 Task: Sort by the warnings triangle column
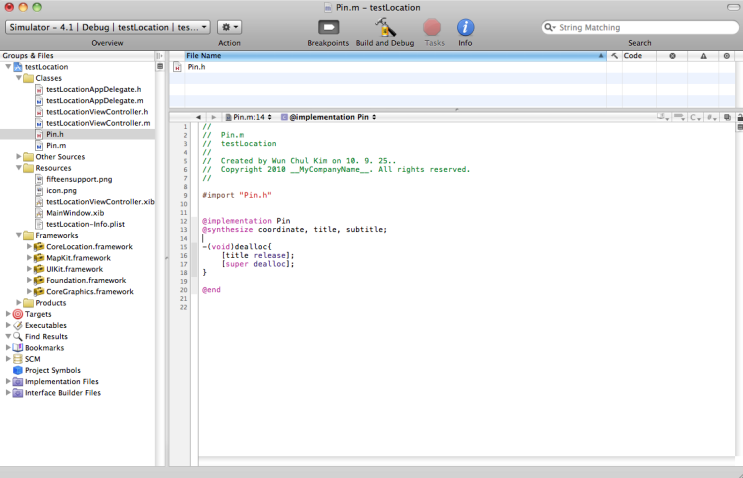[703, 56]
